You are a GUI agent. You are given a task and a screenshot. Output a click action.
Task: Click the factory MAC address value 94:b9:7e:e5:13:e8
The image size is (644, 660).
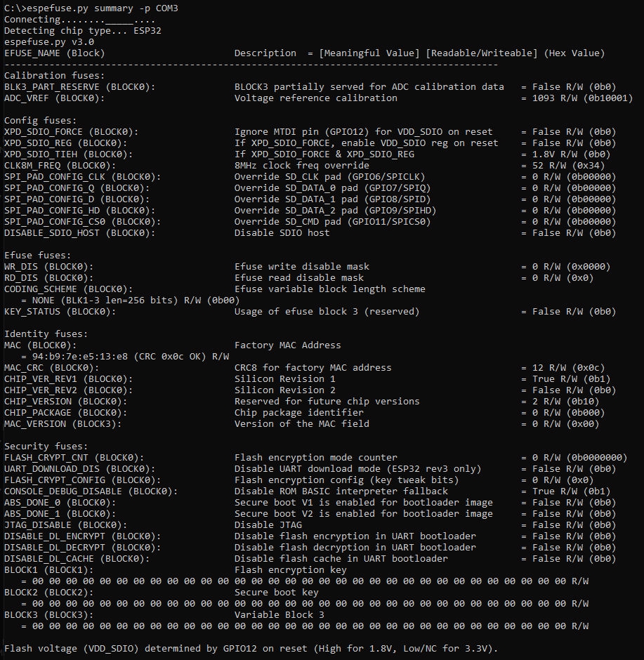[x=80, y=357]
